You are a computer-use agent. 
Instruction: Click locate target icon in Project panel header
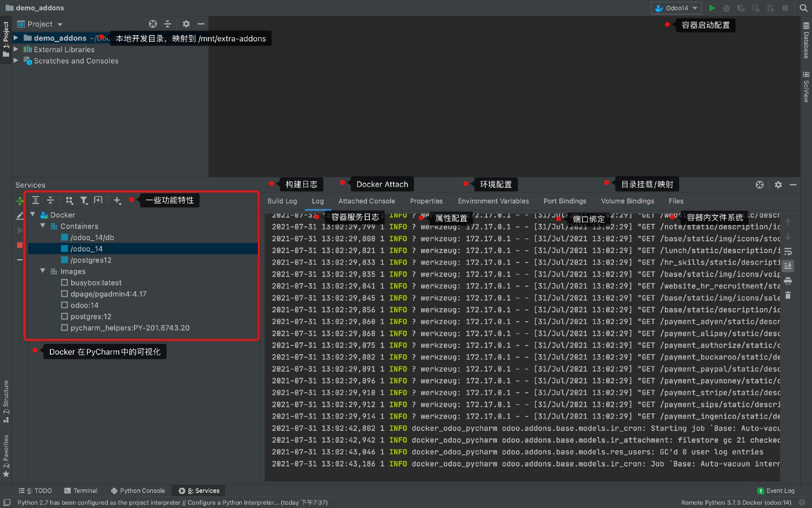(x=153, y=24)
